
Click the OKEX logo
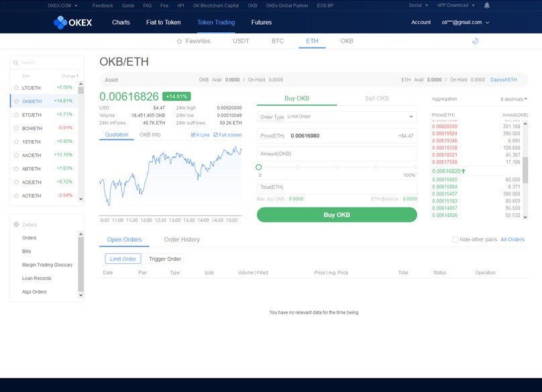coord(72,23)
